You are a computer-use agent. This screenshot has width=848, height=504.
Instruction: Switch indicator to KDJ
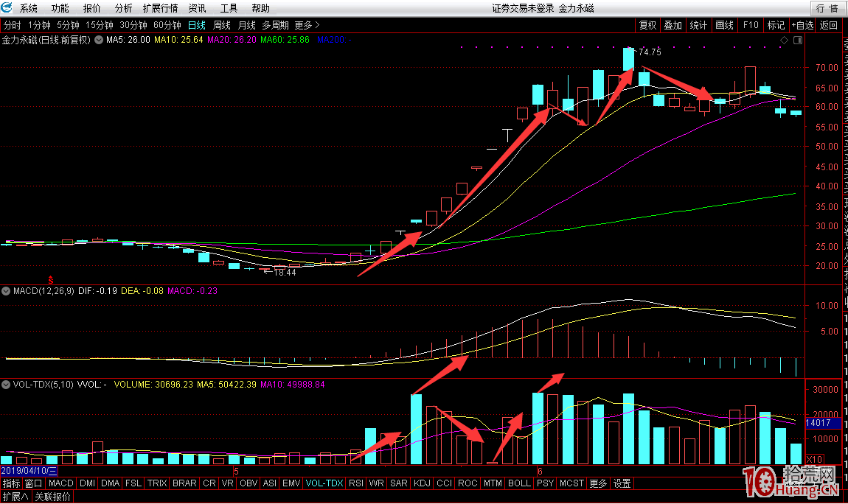click(422, 483)
